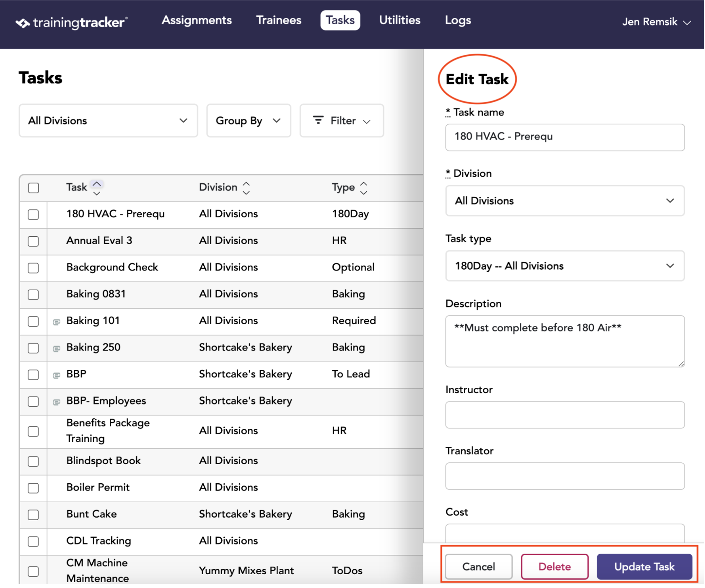Open the BBP- Employees task

click(106, 401)
